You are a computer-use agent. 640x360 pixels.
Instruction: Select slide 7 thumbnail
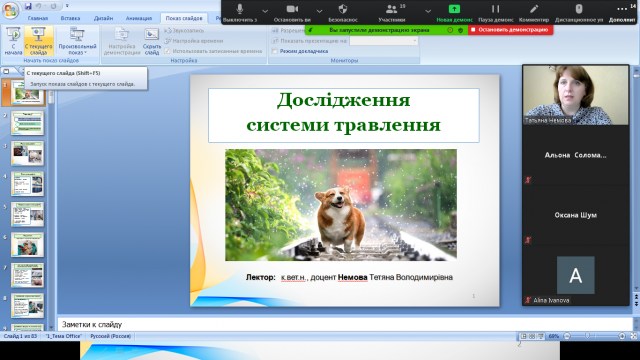click(x=27, y=275)
